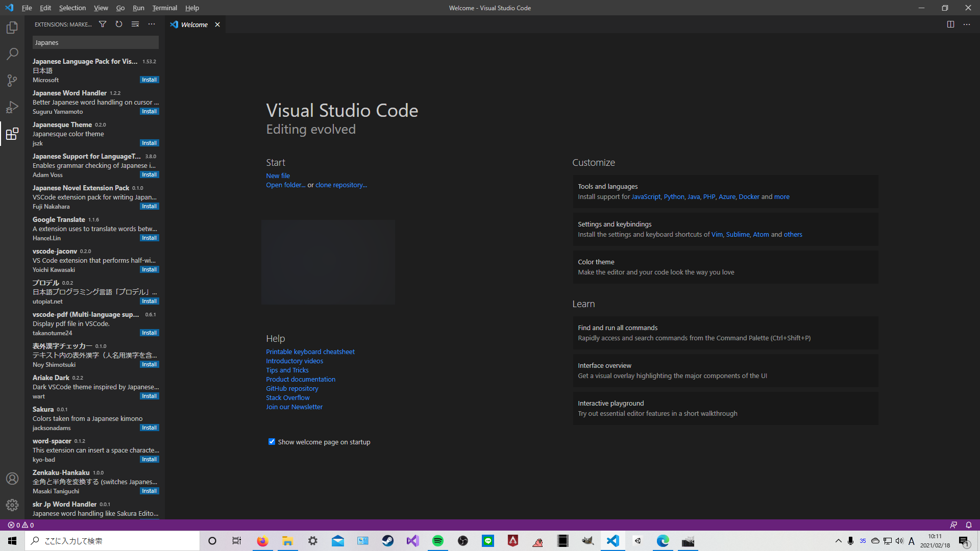Refresh the extensions list
This screenshot has width=980, height=551.
[x=118, y=24]
